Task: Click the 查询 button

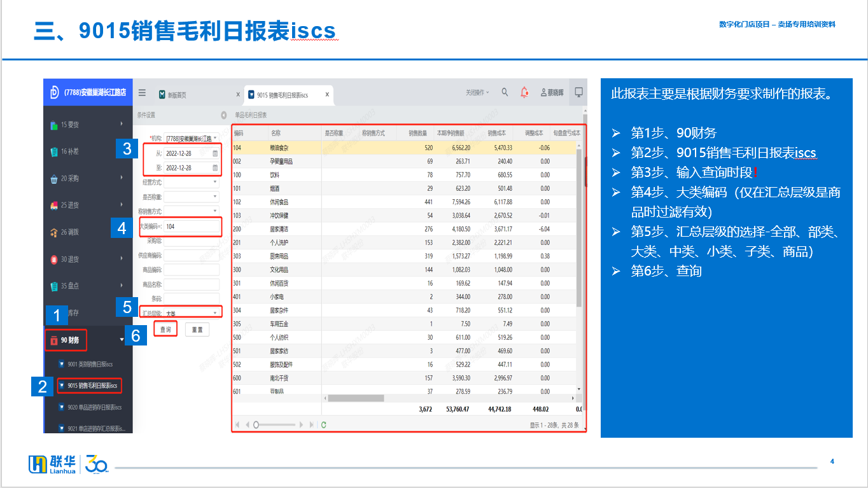Action: point(165,330)
